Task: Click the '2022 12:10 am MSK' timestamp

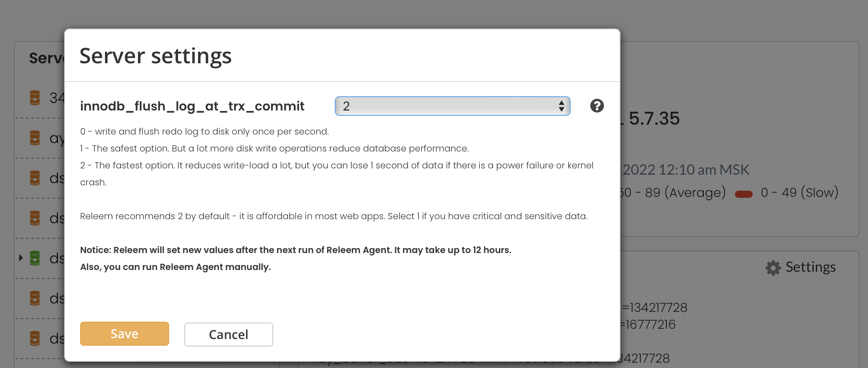Action: 685,170
